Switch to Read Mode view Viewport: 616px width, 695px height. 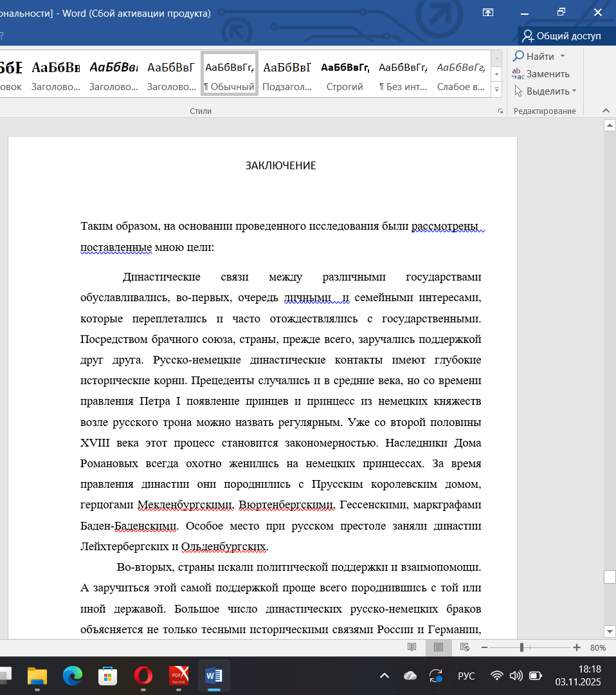click(x=412, y=647)
